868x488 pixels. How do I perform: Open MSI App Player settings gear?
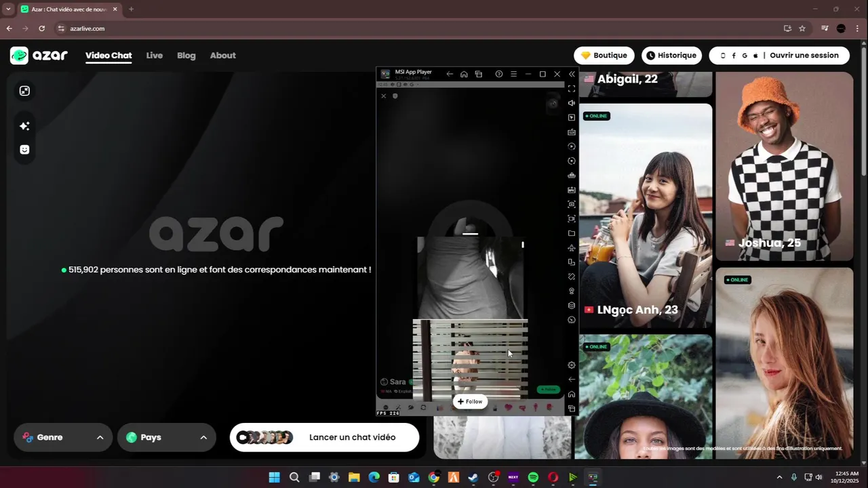tap(572, 365)
